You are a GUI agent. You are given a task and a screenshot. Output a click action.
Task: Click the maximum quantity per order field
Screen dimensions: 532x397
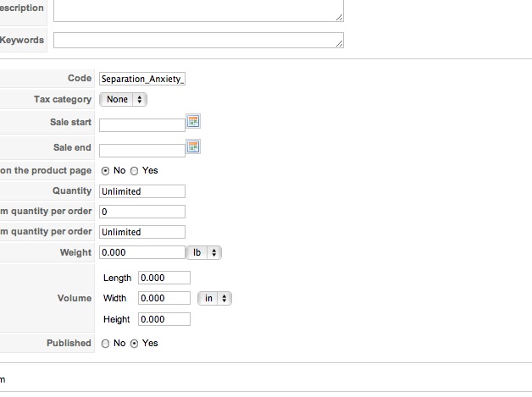[x=142, y=232]
